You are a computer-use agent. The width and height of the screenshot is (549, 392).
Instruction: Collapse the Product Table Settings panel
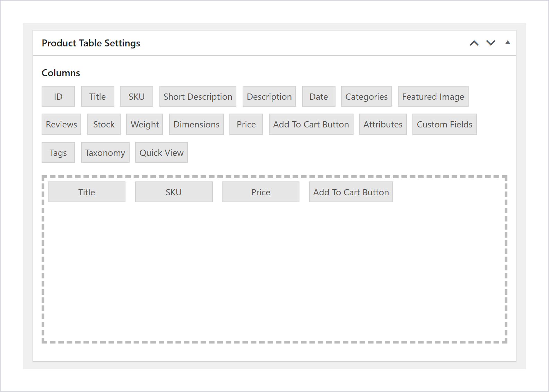point(508,43)
